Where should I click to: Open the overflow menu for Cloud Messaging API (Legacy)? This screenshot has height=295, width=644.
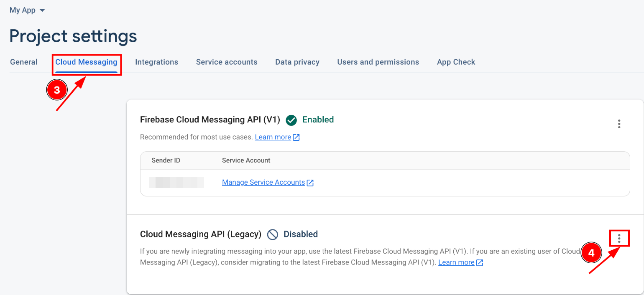point(619,238)
